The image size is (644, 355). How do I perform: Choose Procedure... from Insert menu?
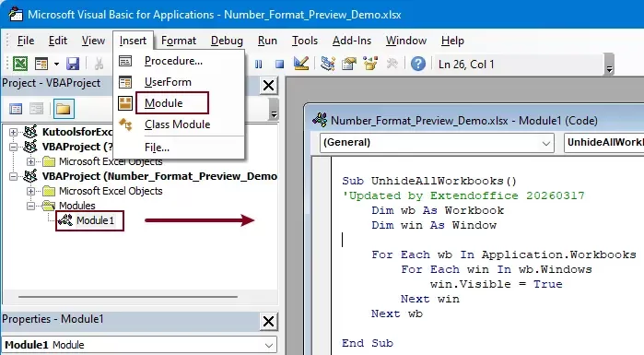[180, 61]
